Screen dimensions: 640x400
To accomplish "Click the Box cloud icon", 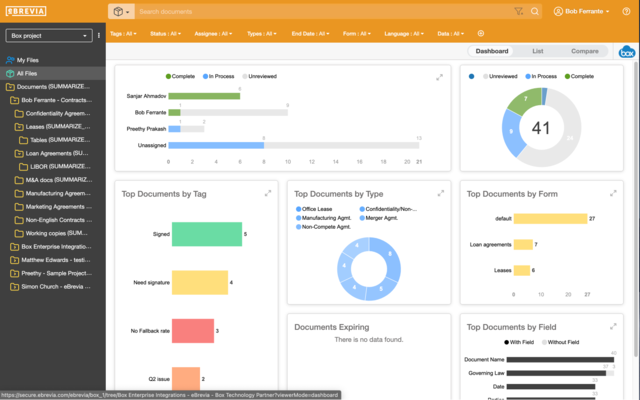I will point(627,52).
